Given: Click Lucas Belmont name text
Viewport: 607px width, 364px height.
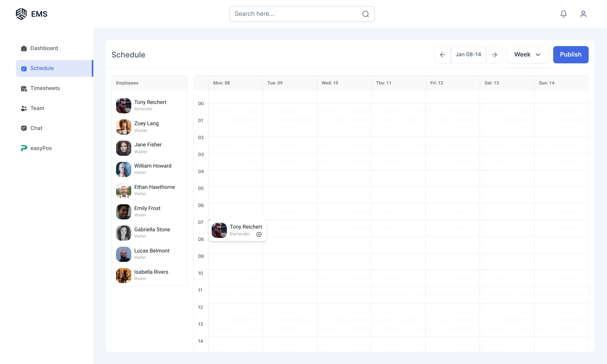Looking at the screenshot, I should click(152, 251).
